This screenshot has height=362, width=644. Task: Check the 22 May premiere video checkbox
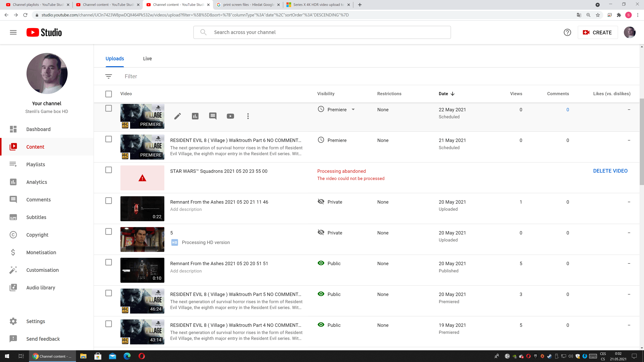point(109,108)
